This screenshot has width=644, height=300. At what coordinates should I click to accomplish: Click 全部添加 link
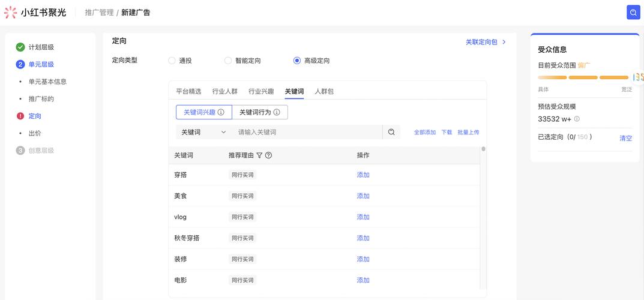pyautogui.click(x=425, y=132)
